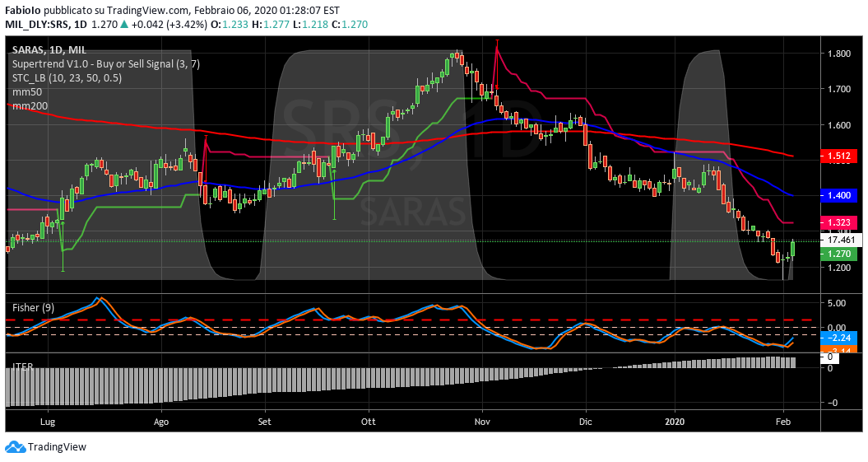The image size is (868, 462).
Task: Click the 2020 label on time axis
Action: 674,420
